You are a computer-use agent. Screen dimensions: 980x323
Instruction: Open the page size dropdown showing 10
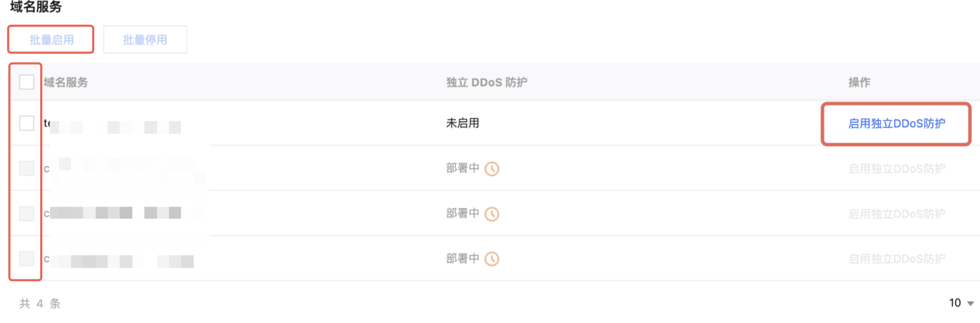click(x=955, y=303)
